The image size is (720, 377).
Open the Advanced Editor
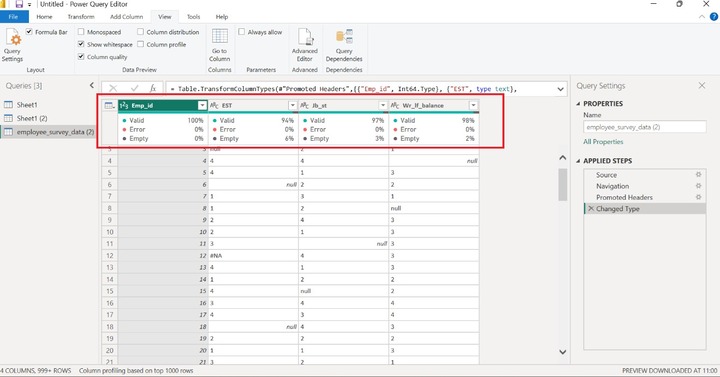click(x=304, y=45)
